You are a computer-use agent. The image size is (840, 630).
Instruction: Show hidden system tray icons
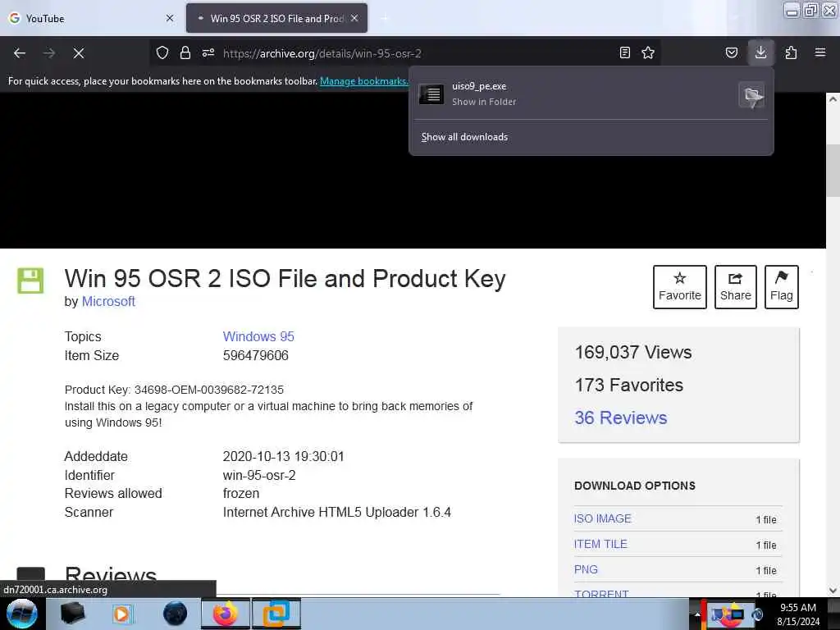point(697,614)
